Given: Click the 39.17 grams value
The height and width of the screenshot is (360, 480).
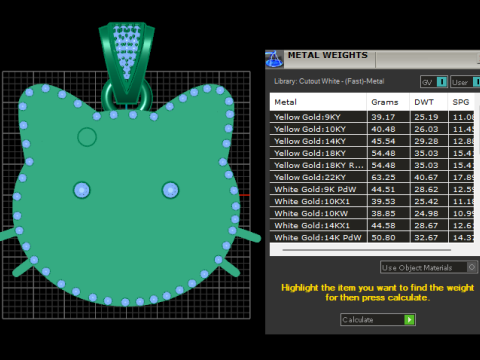Looking at the screenshot, I should pos(383,117).
